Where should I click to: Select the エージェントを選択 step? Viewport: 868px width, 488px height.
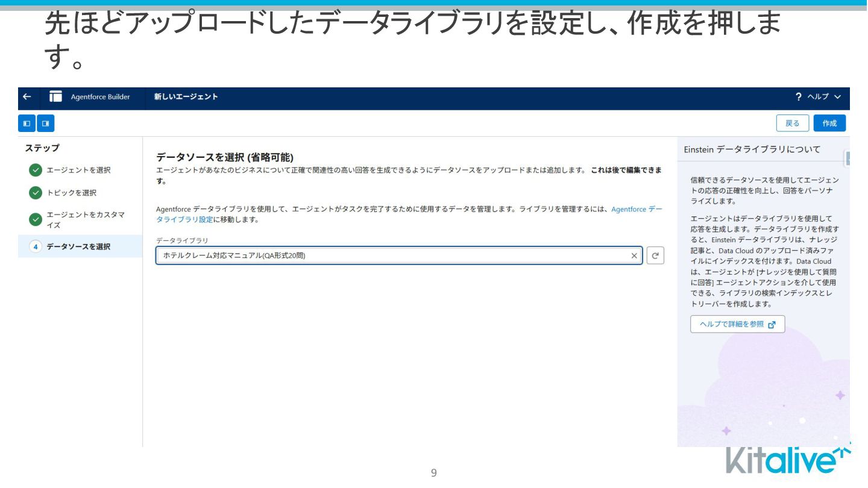79,170
